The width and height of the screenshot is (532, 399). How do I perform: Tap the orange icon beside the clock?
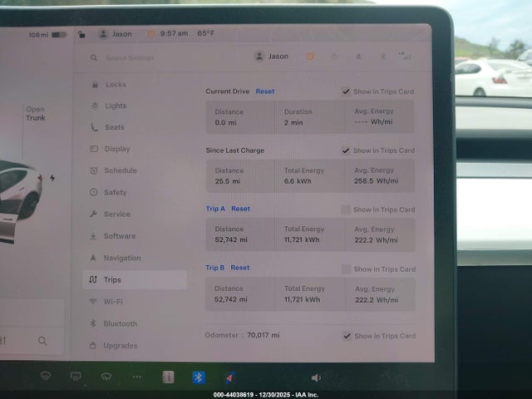[151, 33]
